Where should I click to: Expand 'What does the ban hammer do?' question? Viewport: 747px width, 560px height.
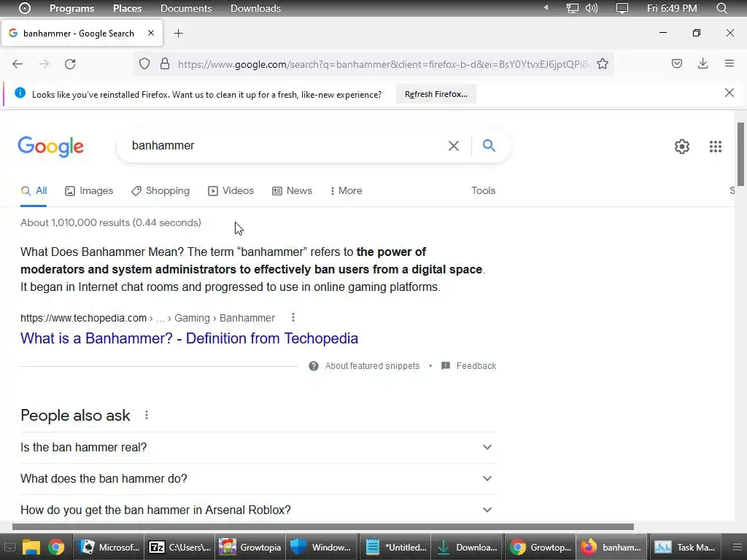[x=258, y=478]
